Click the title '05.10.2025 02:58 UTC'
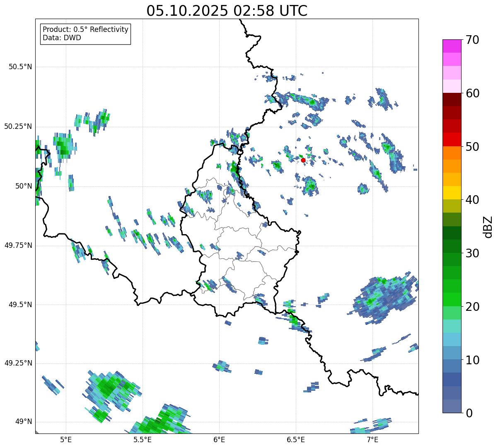 tap(227, 11)
